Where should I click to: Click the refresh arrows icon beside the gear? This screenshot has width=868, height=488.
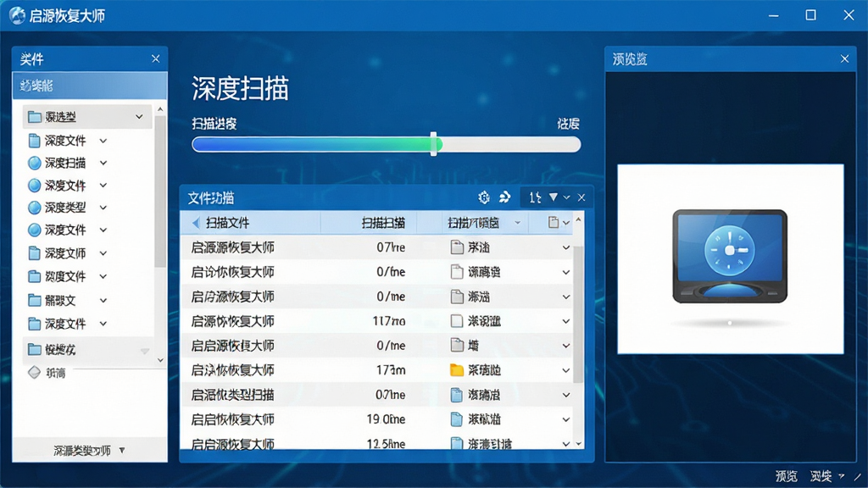[x=505, y=197]
